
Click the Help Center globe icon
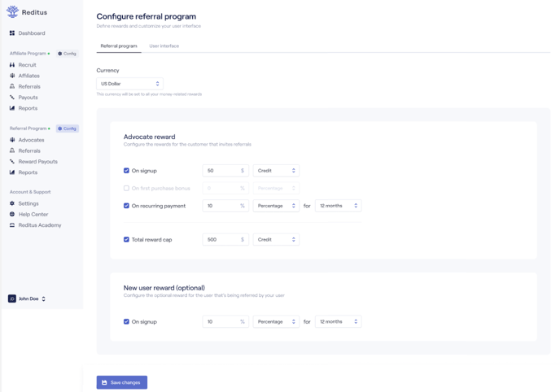coord(12,214)
